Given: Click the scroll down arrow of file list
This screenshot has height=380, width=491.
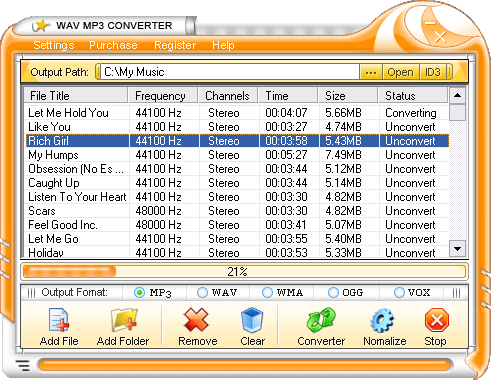Looking at the screenshot, I should point(457,248).
